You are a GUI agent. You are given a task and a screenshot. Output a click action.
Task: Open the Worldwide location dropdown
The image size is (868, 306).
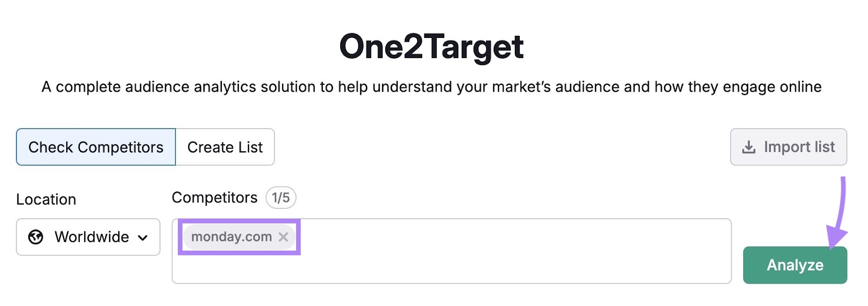(88, 237)
